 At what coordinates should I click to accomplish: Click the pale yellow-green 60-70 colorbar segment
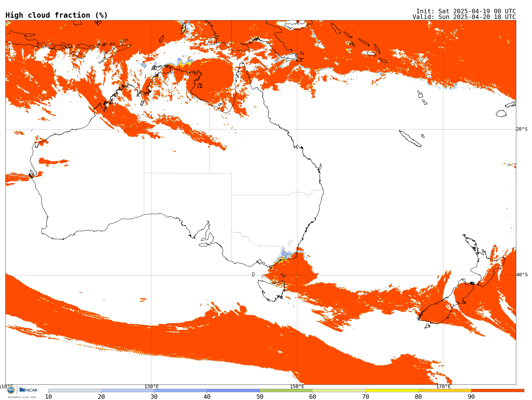(339, 391)
